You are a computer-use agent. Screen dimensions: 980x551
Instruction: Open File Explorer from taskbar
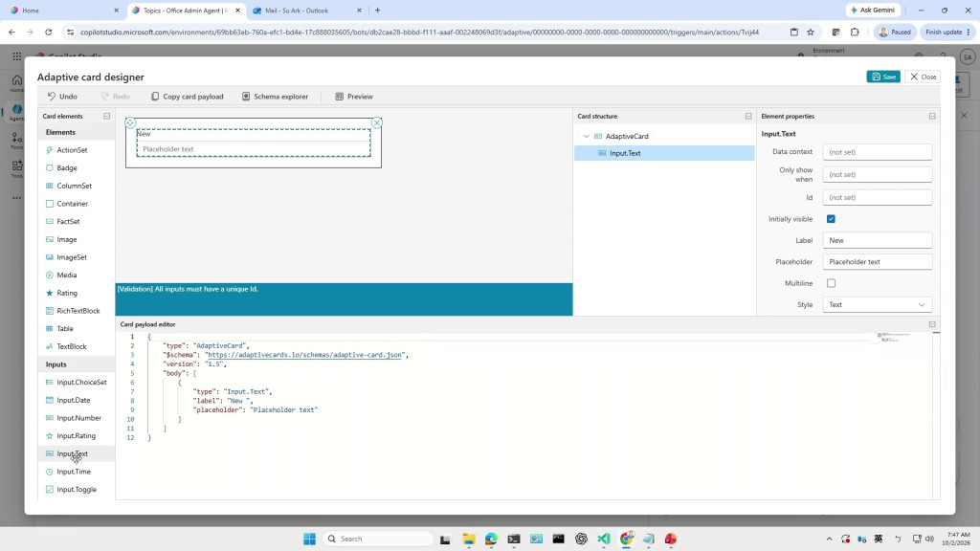pos(469,540)
